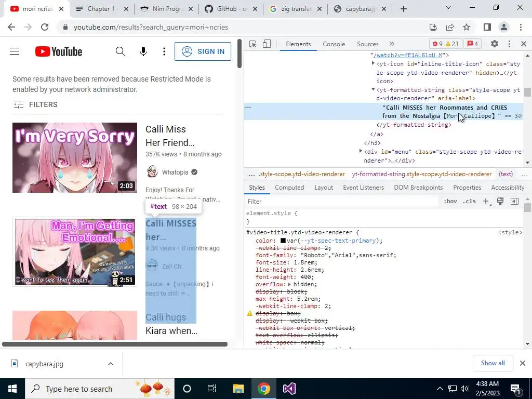Open the DevTools customize three-dot menu
This screenshot has height=399, width=532.
tap(509, 44)
